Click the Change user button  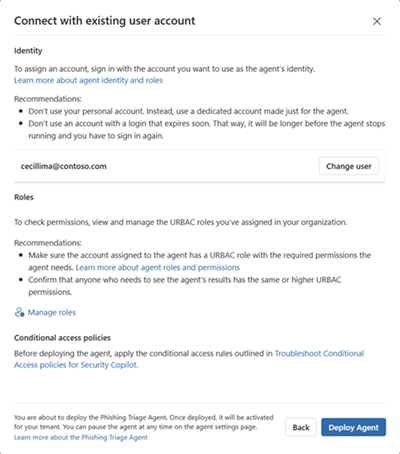(349, 166)
